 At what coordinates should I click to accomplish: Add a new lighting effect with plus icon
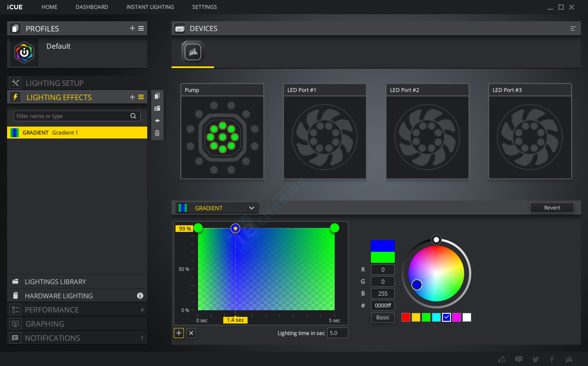[132, 97]
